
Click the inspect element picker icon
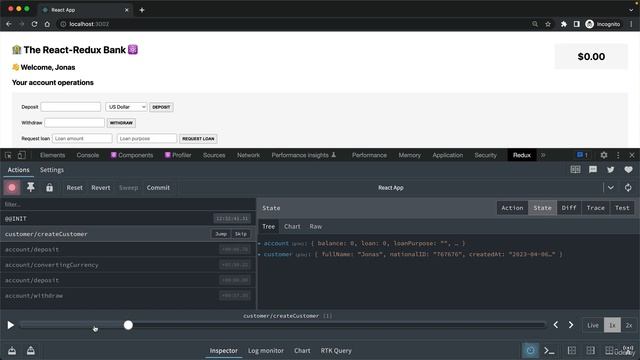coord(8,155)
